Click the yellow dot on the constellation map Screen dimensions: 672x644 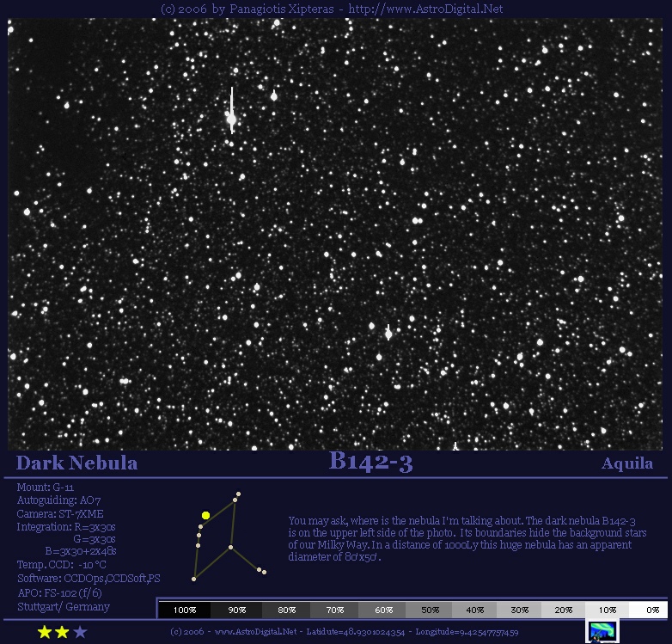point(206,515)
